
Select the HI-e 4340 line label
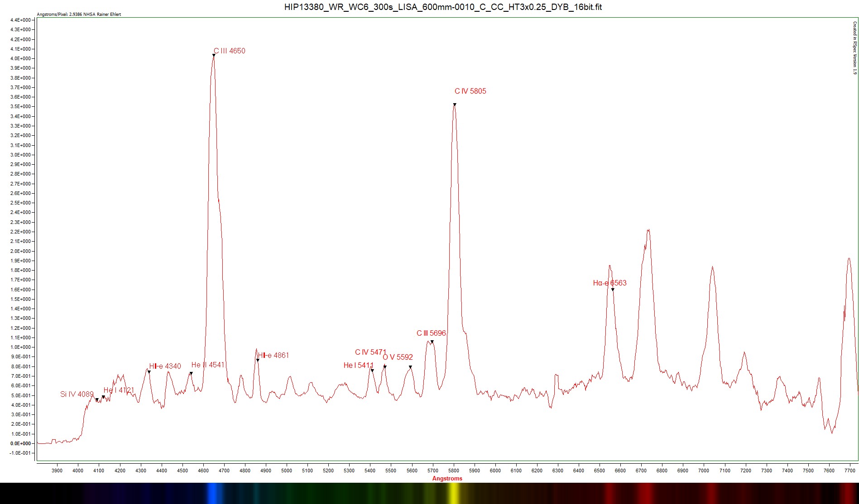coord(165,366)
